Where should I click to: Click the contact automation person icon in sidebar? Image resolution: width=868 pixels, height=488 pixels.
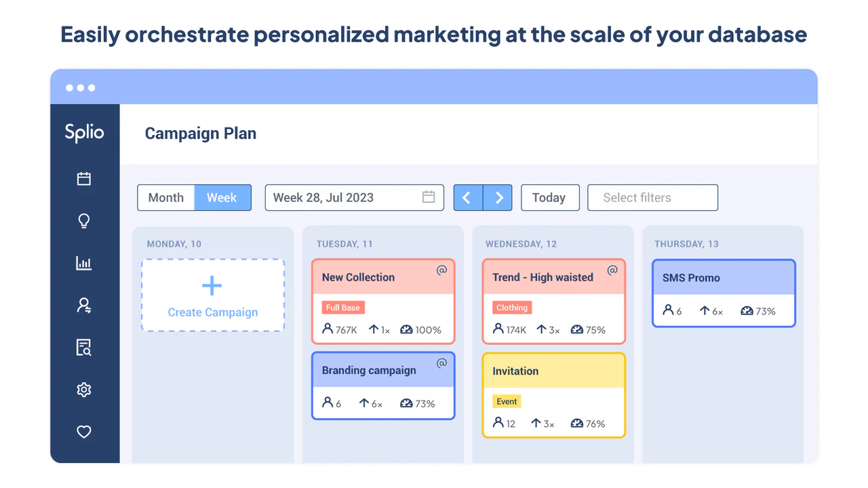click(83, 305)
